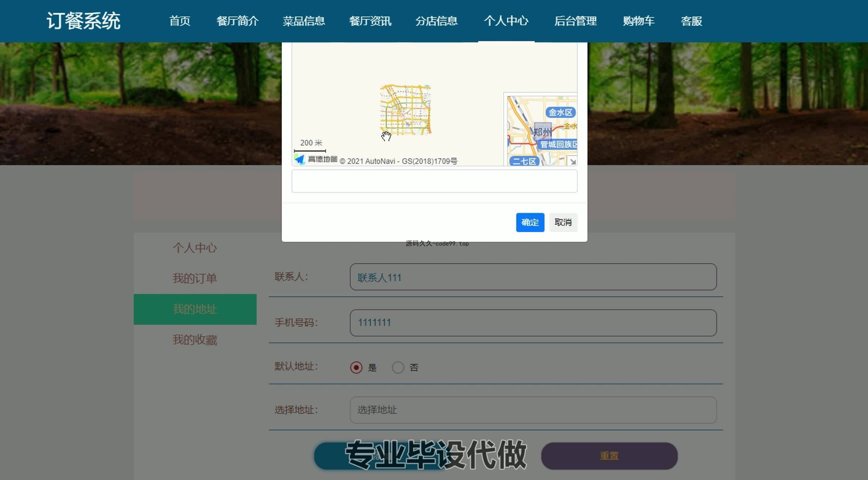The height and width of the screenshot is (480, 868).
Task: Open 我的收藏 in sidebar
Action: tap(195, 340)
